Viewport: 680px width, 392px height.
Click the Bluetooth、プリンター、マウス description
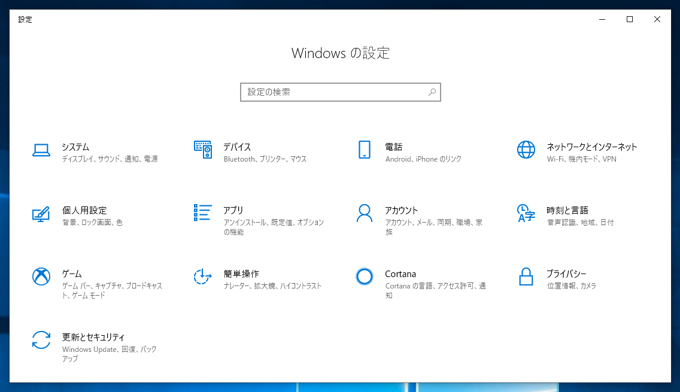point(265,159)
